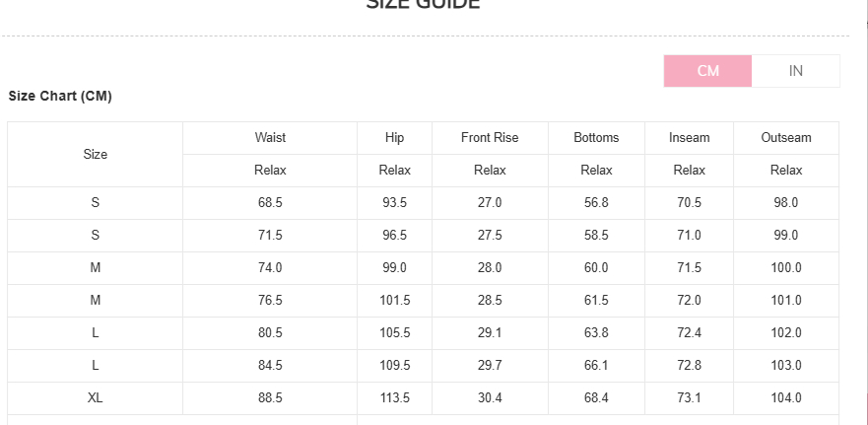Click the Inseam column header

point(689,138)
